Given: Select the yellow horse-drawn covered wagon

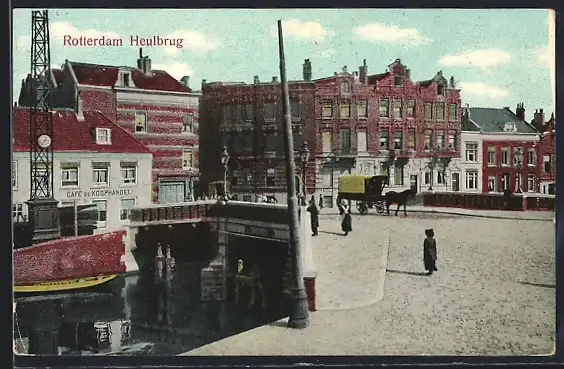Looking at the screenshot, I should point(361,193).
